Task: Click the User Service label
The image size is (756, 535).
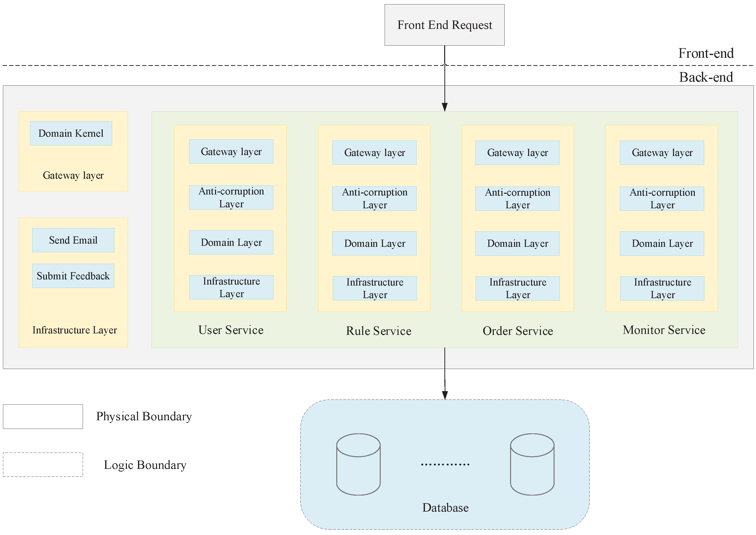Action: coord(231,330)
